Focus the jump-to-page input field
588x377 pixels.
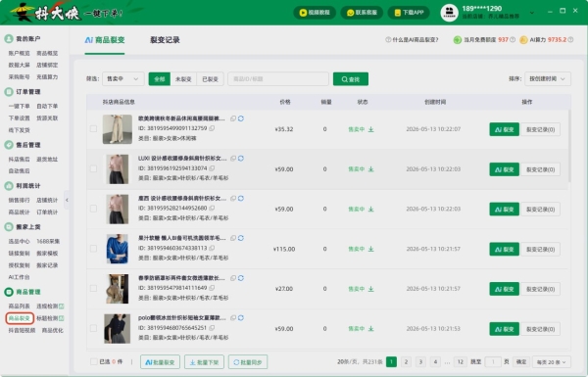coord(493,361)
